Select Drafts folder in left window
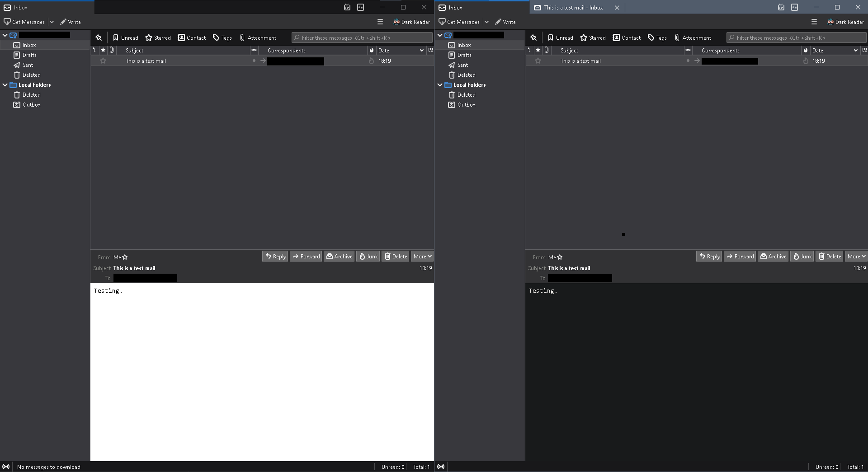Image resolution: width=868 pixels, height=472 pixels. point(45,55)
